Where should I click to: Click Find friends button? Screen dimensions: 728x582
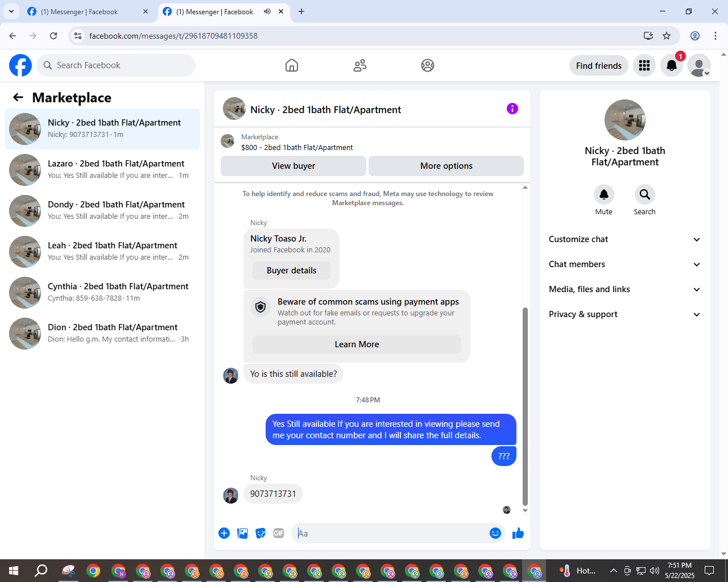599,65
